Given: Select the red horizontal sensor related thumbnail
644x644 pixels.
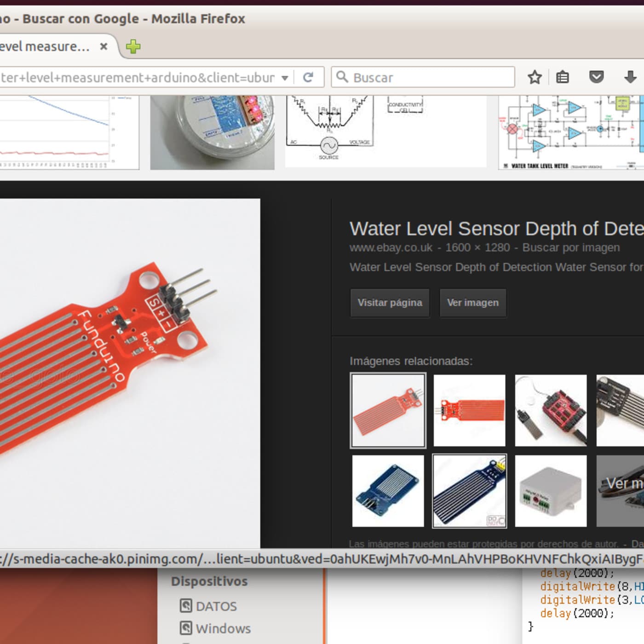Looking at the screenshot, I should tap(469, 410).
